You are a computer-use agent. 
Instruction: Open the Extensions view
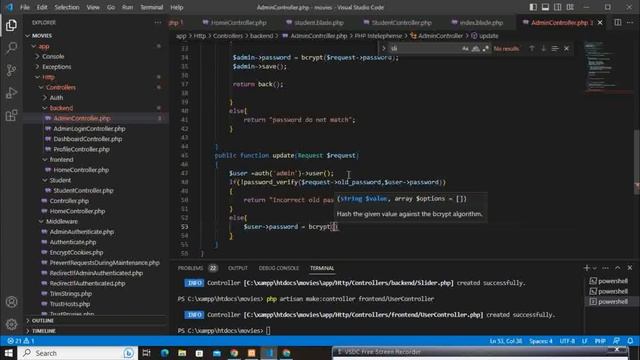point(11,115)
